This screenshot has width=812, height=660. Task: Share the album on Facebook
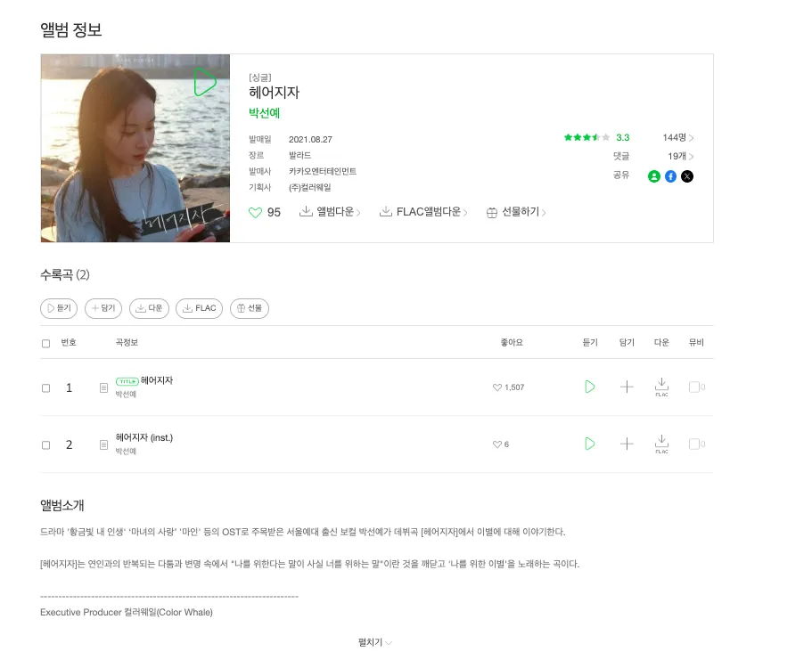click(670, 175)
